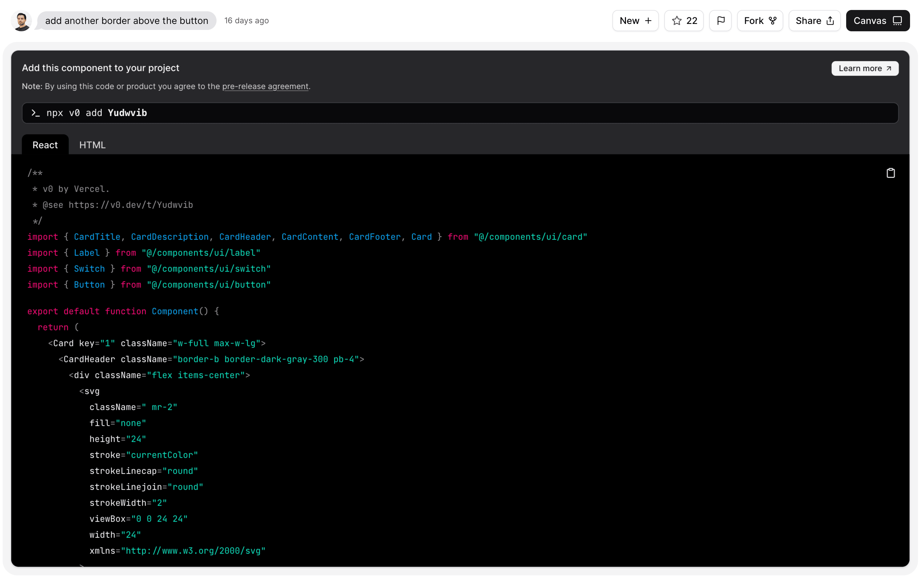Screen dimensions: 924x578
Task: Click the Learn more button
Action: point(865,69)
